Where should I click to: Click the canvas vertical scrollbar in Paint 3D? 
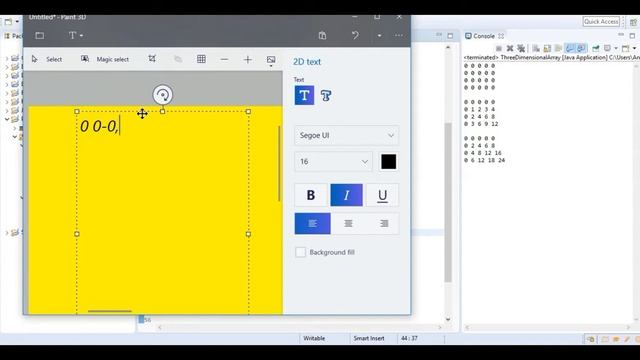[279, 163]
